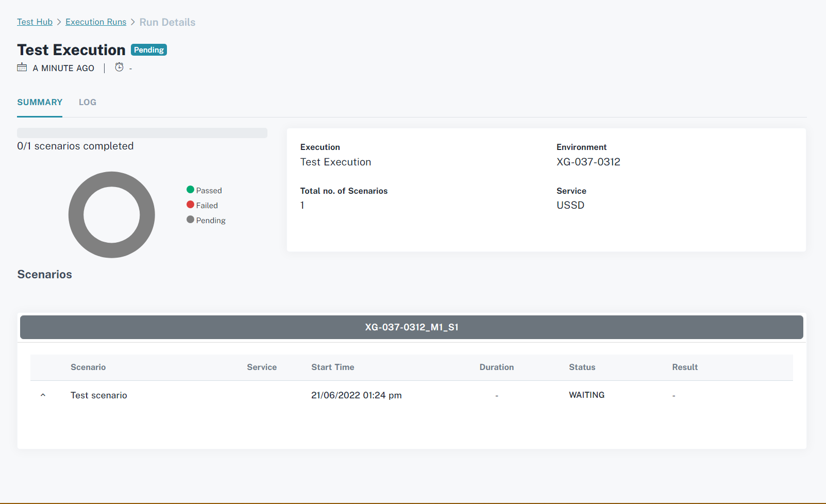Click the WAITING status cell

(x=586, y=395)
